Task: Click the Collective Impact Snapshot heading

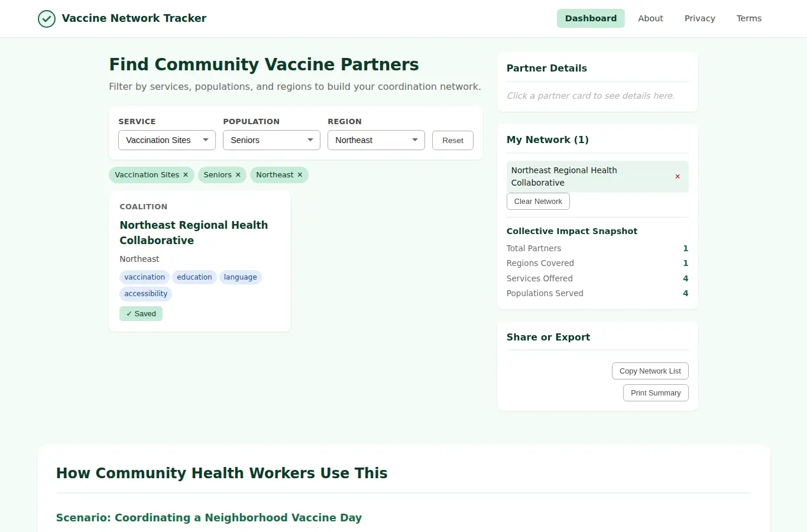Action: (572, 231)
